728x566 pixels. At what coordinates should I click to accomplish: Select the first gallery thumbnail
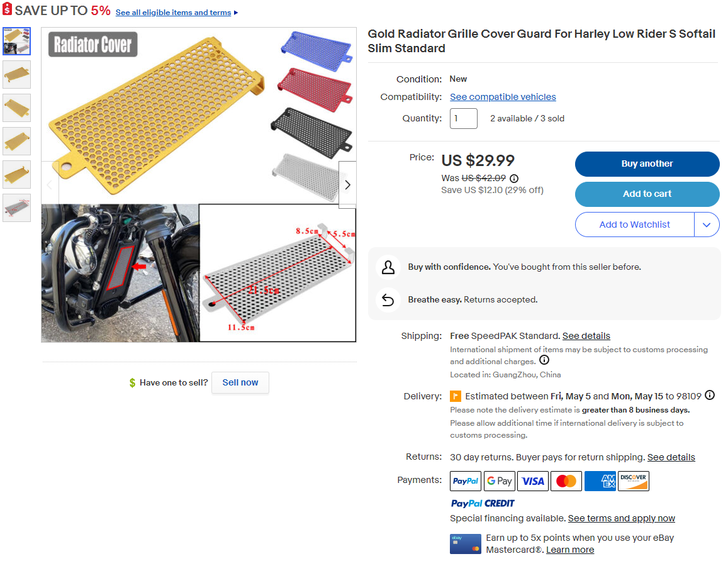(16, 41)
